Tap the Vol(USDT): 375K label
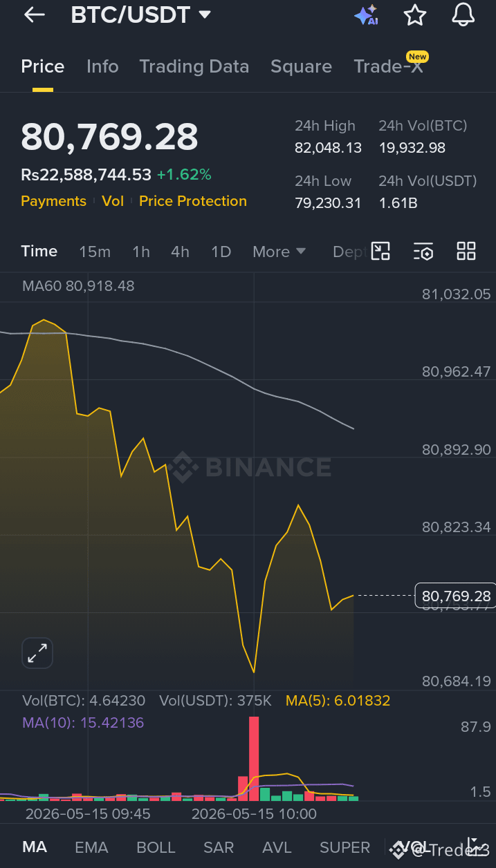 tap(215, 701)
